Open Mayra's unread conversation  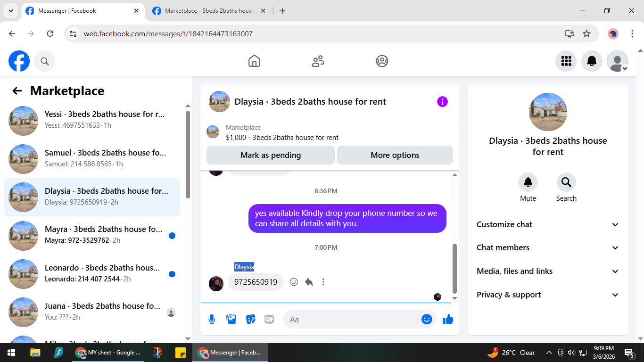tap(92, 235)
